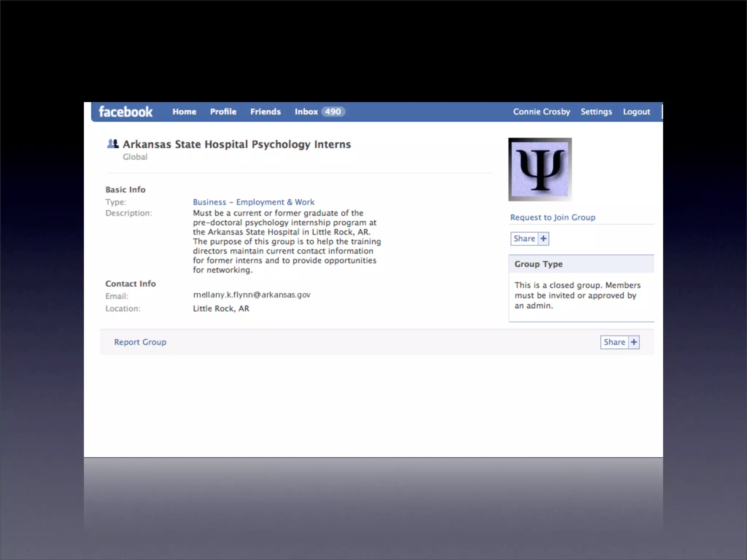The image size is (747, 560).
Task: Click the plus icon on sidebar Share
Action: [x=543, y=239]
